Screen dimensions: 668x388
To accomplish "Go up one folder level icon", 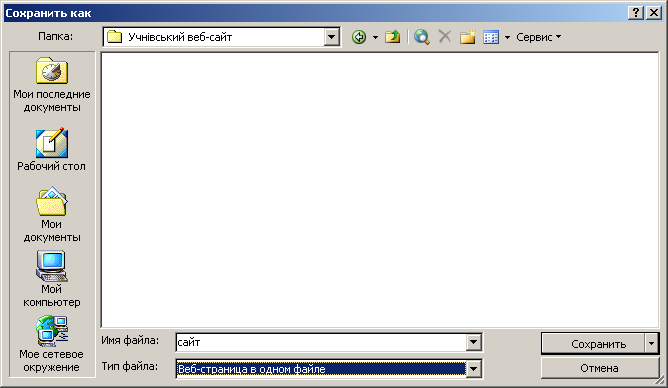I will point(392,37).
